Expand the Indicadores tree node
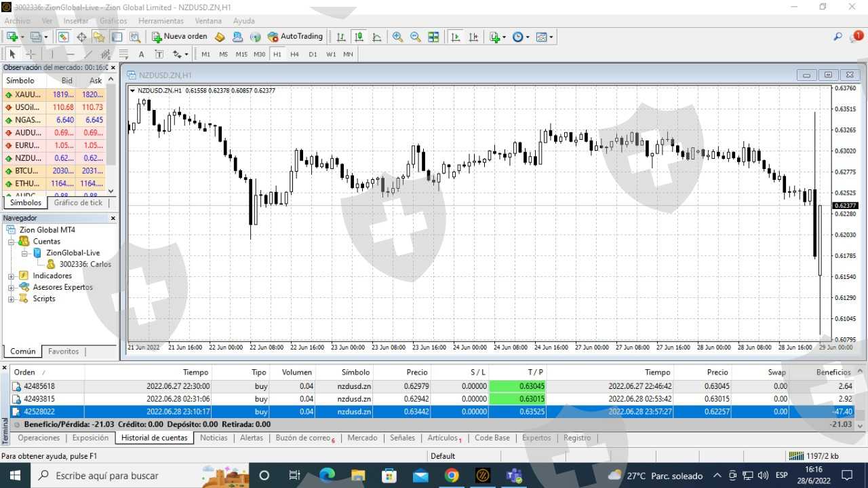This screenshot has width=868, height=488. (x=11, y=276)
